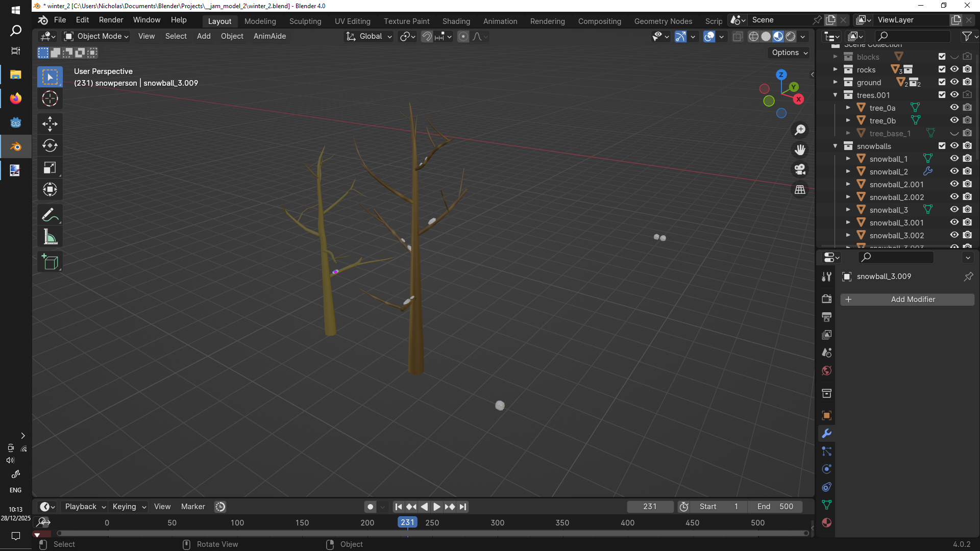Toggle viewport visibility of tree_0a
This screenshot has height=551, width=980.
click(x=954, y=108)
